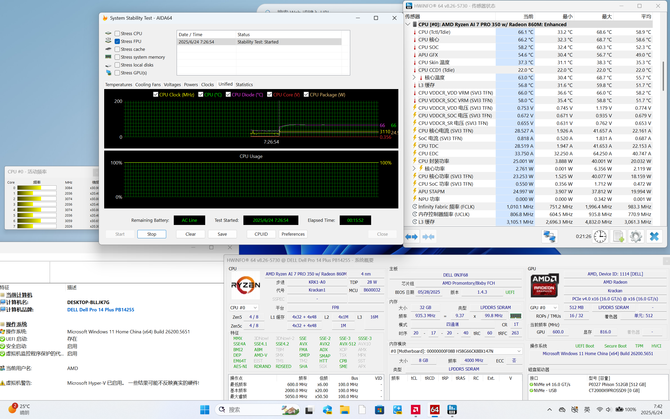Click the taskbar search box
The width and height of the screenshot is (670, 419).
(257, 410)
